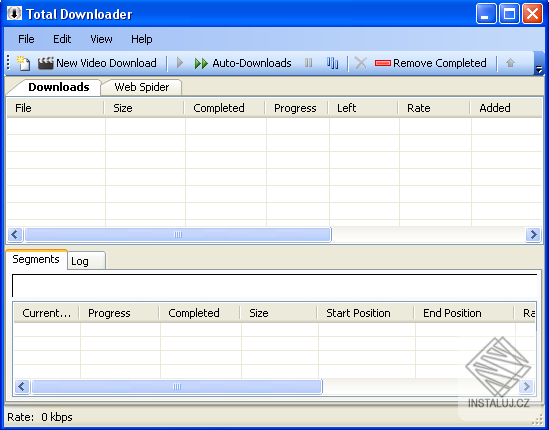
Task: Click the segments list horizontal scrollbar thumb
Action: 177,387
